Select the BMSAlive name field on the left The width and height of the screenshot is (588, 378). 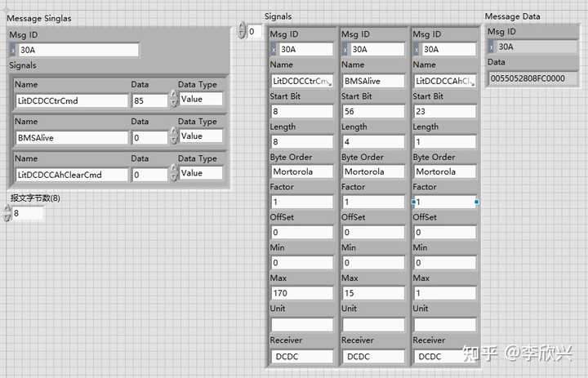71,138
